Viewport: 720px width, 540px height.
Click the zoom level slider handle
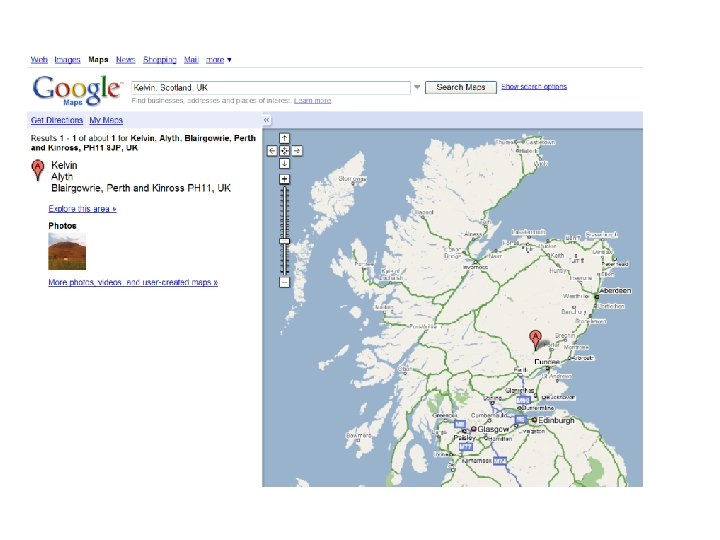click(x=285, y=241)
